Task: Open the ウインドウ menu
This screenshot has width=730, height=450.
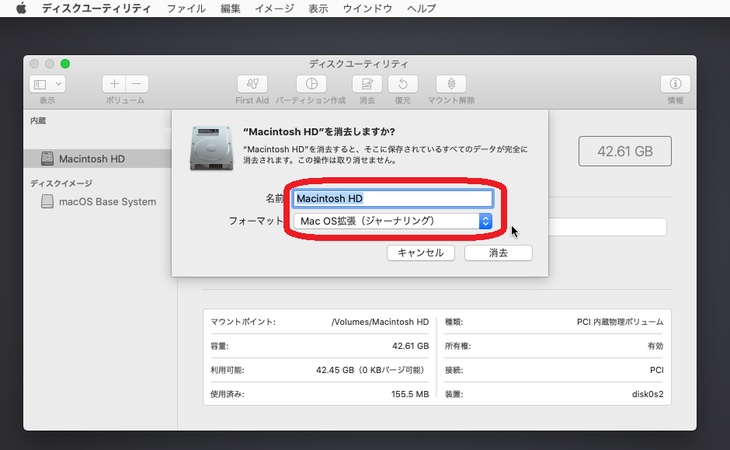Action: tap(367, 8)
